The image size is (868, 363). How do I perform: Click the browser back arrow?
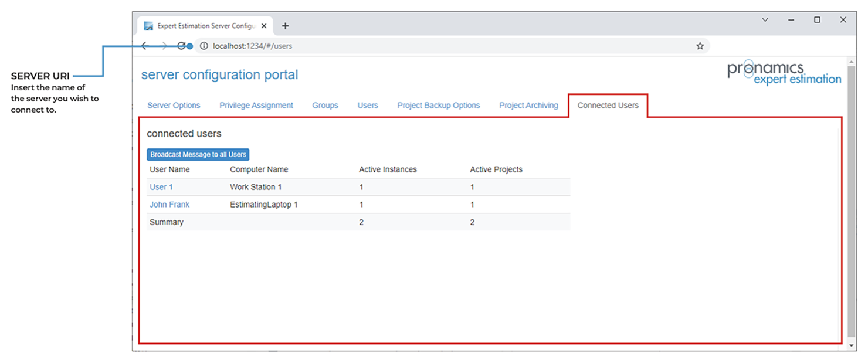coord(145,46)
